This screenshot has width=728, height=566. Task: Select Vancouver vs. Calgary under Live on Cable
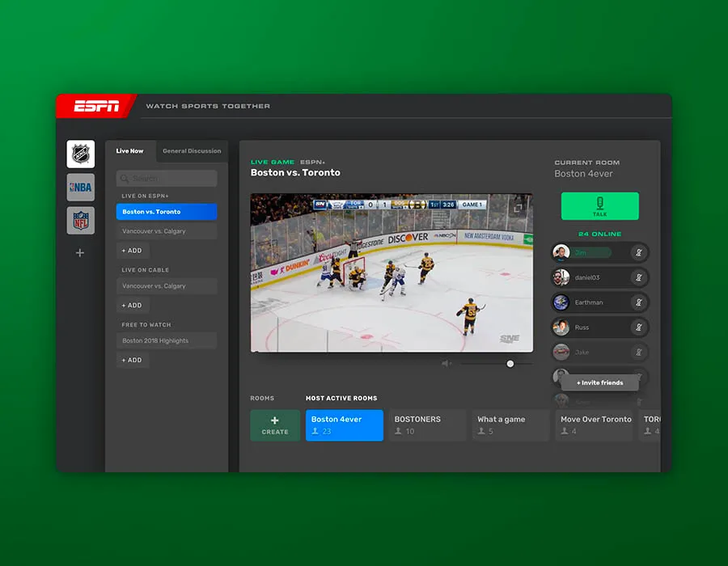point(167,285)
